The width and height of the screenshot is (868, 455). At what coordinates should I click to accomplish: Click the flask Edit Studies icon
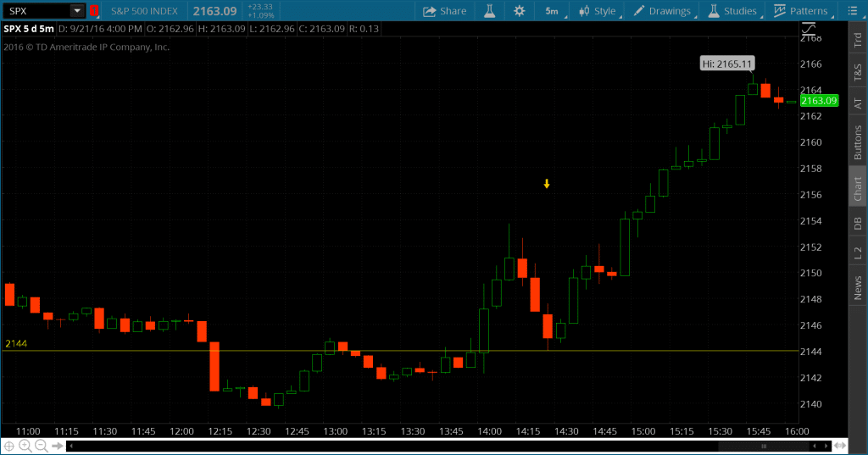point(490,11)
